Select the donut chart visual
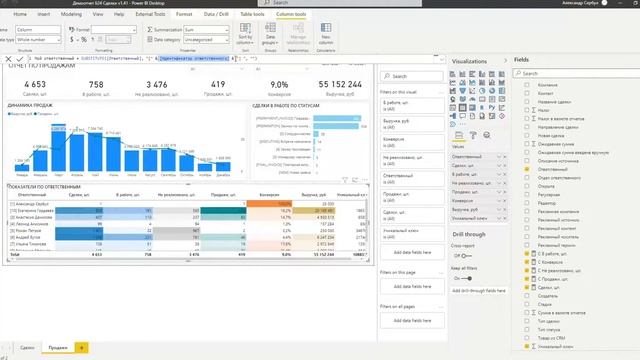 [x=492, y=91]
